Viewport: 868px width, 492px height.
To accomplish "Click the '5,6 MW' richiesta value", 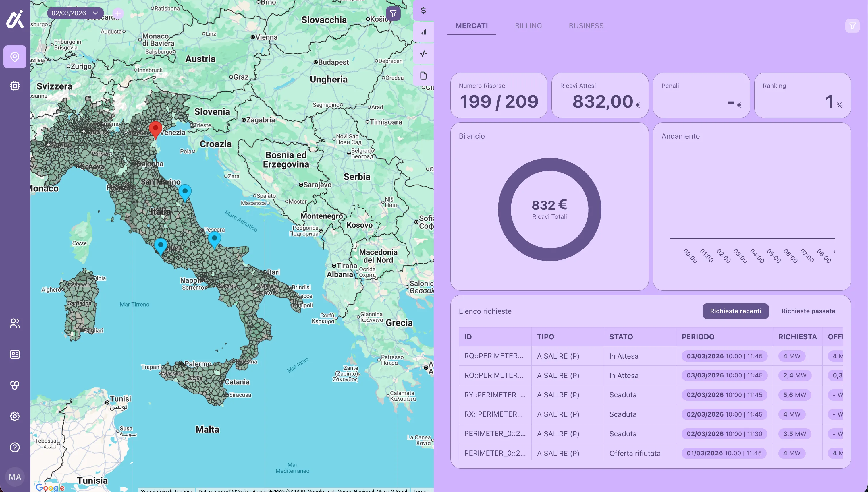I will coord(795,395).
